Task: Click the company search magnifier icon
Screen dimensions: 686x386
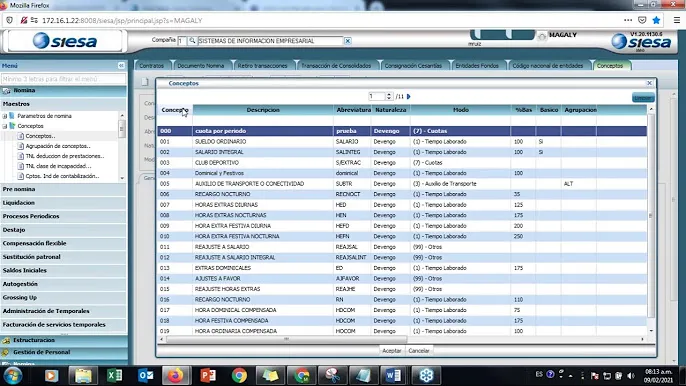Action: 192,41
